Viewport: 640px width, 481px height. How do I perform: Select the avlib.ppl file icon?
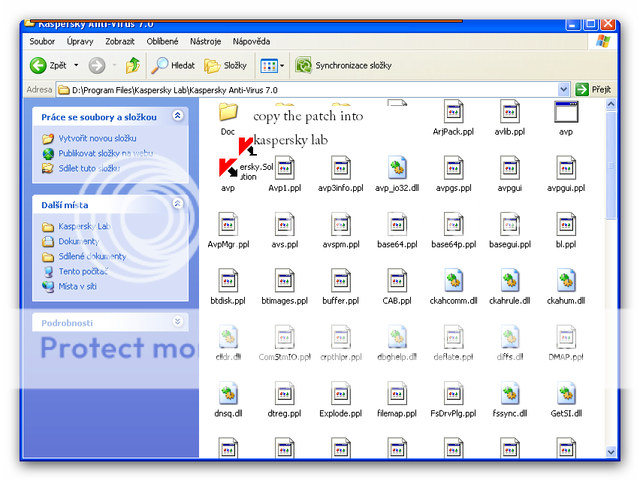[510, 111]
